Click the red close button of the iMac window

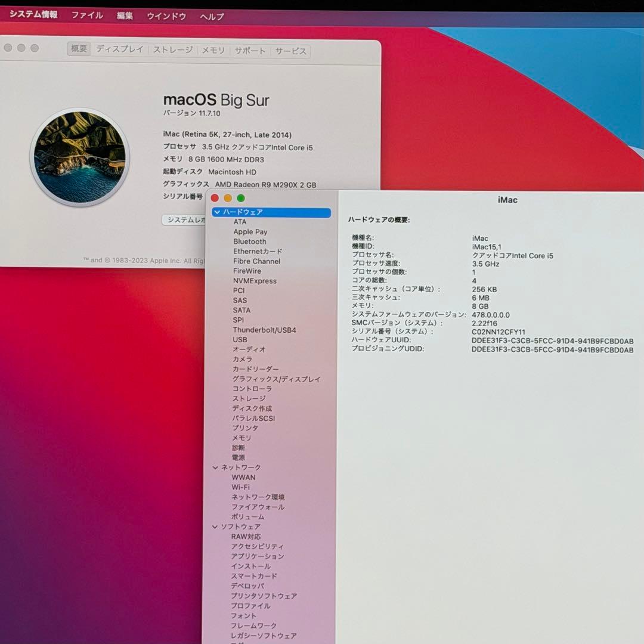click(x=215, y=198)
